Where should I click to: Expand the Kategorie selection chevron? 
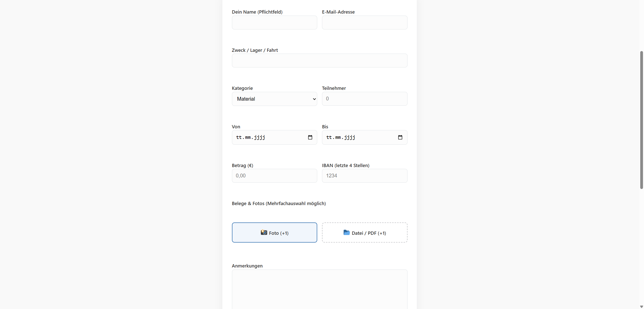click(314, 99)
